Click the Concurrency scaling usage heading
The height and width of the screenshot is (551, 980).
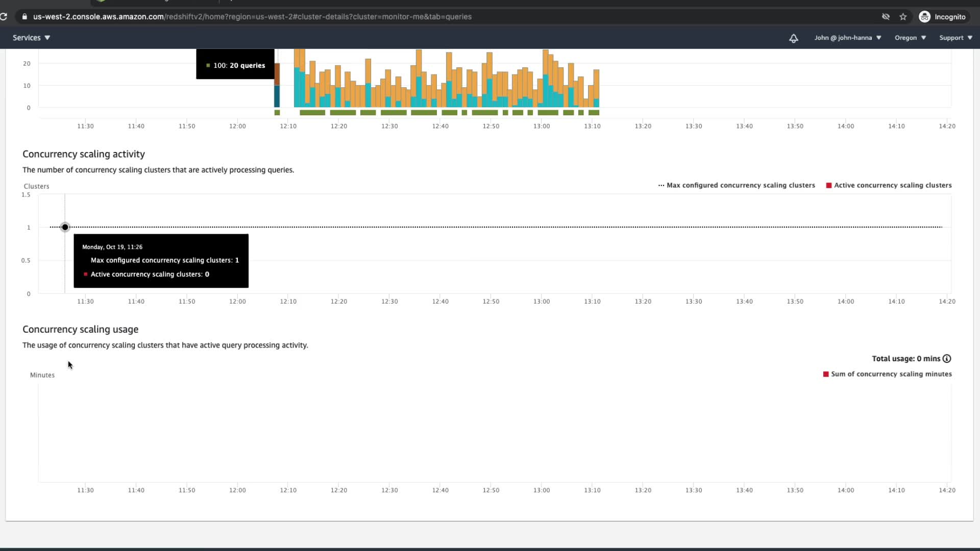pos(80,330)
